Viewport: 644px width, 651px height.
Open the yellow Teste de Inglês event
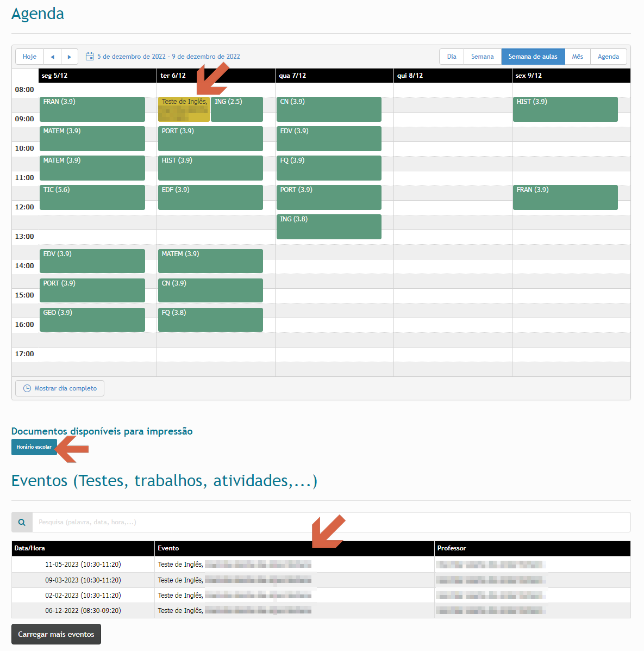pos(184,109)
